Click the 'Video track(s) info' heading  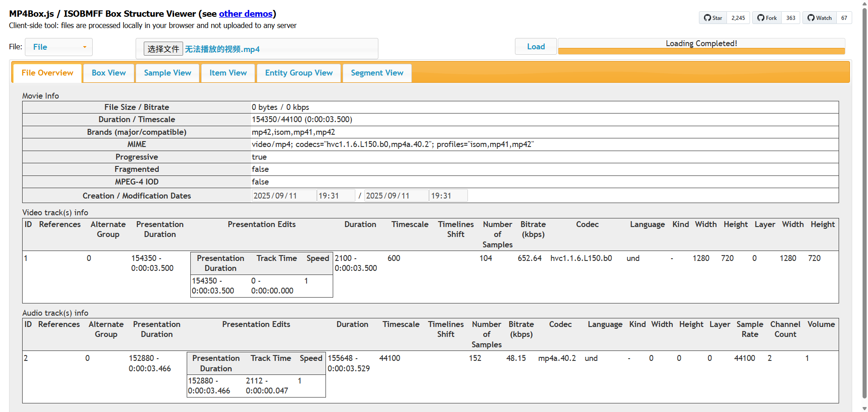click(x=55, y=213)
